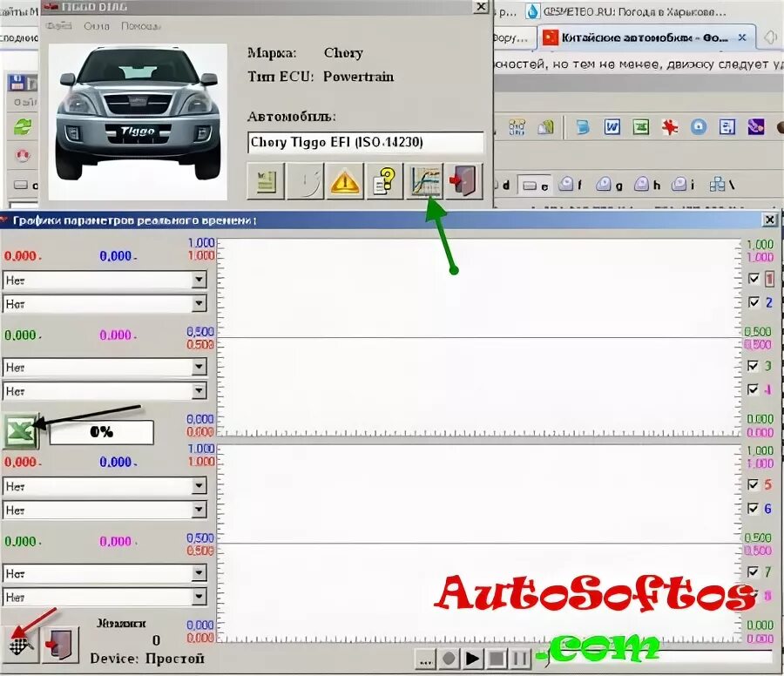
Task: Close the Китайские автомобили browser tab
Action: coord(742,37)
